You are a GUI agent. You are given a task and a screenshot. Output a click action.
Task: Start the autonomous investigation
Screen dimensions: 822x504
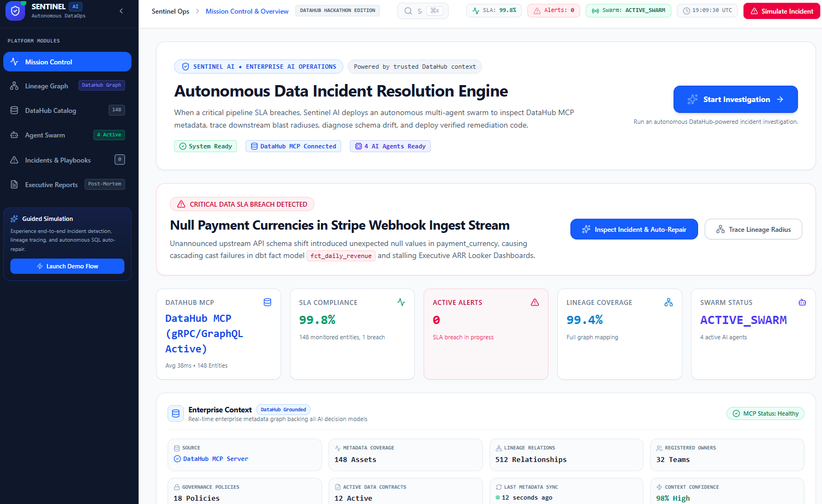point(736,99)
